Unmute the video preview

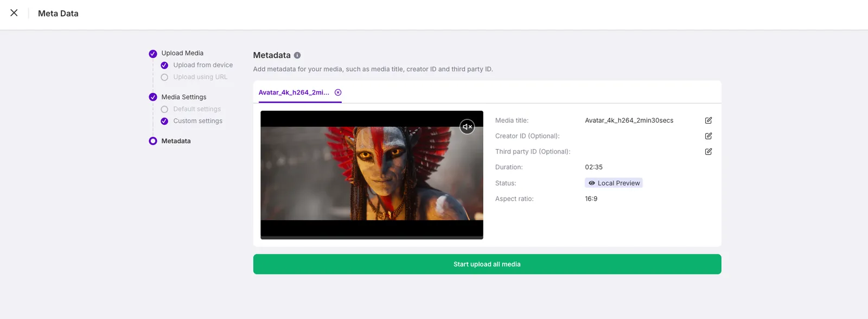[x=467, y=127]
